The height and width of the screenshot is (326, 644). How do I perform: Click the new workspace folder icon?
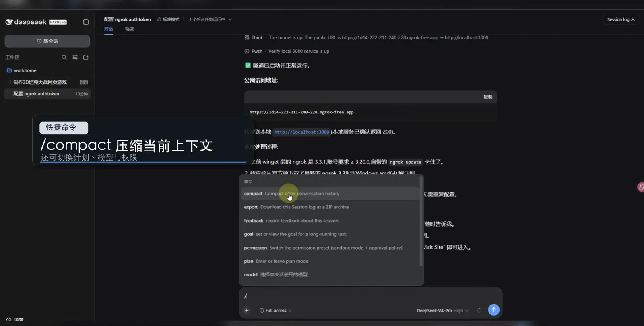coord(86,57)
